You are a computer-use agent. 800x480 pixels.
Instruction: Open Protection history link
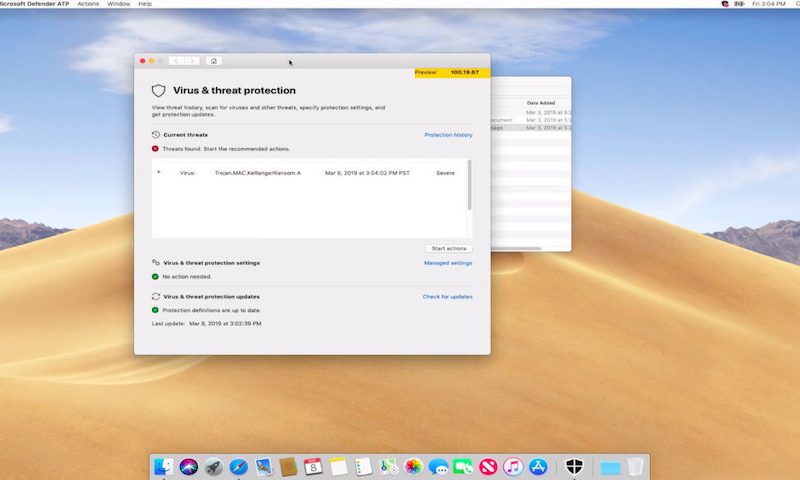point(448,135)
